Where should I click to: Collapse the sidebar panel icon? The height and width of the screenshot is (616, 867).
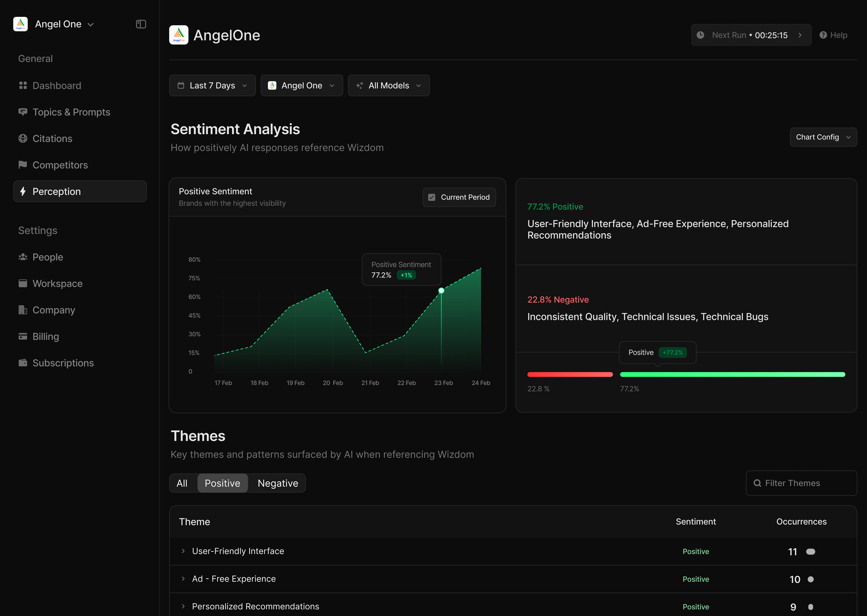tap(141, 24)
